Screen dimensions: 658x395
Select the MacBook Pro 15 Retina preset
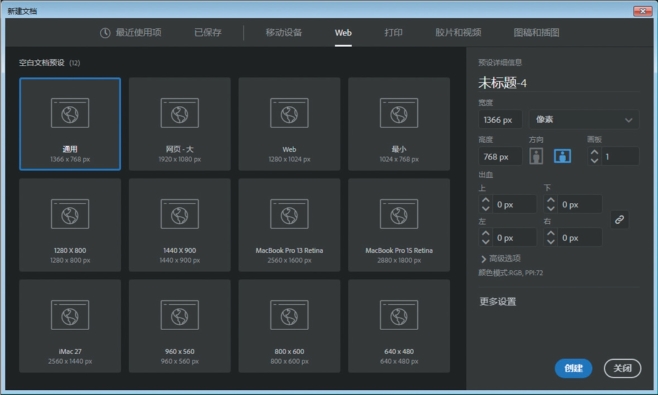pyautogui.click(x=399, y=225)
